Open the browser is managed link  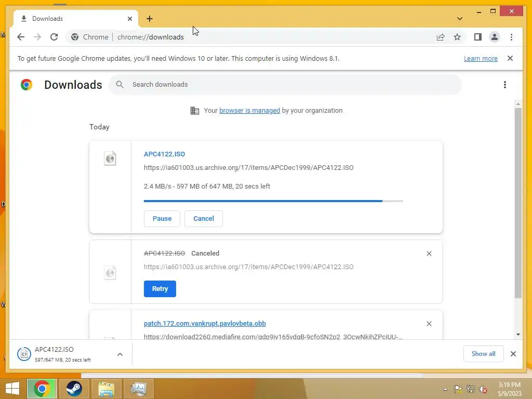coord(249,111)
